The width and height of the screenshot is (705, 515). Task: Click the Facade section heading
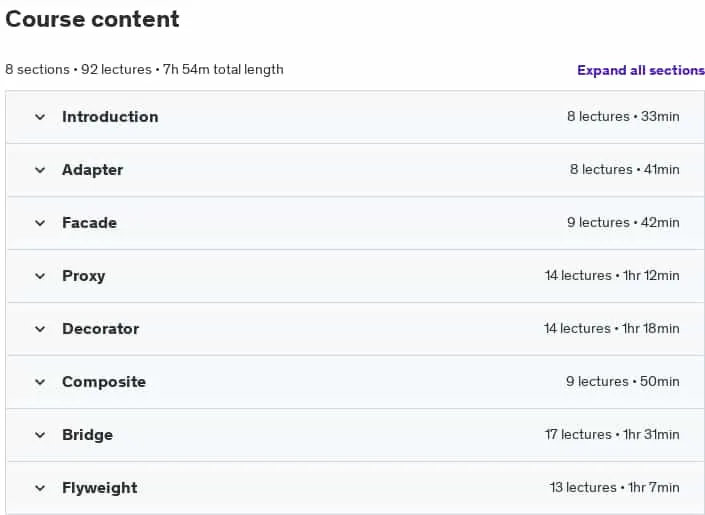pyautogui.click(x=89, y=223)
